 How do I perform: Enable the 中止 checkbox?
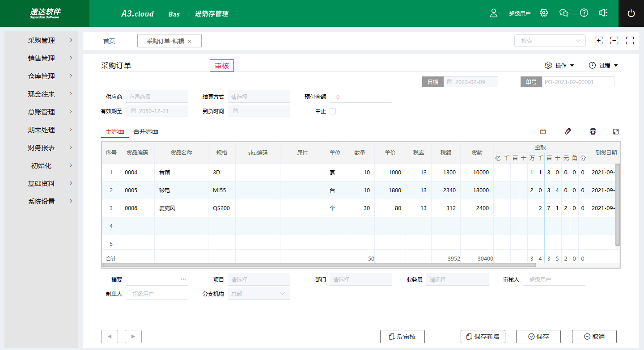coord(332,111)
